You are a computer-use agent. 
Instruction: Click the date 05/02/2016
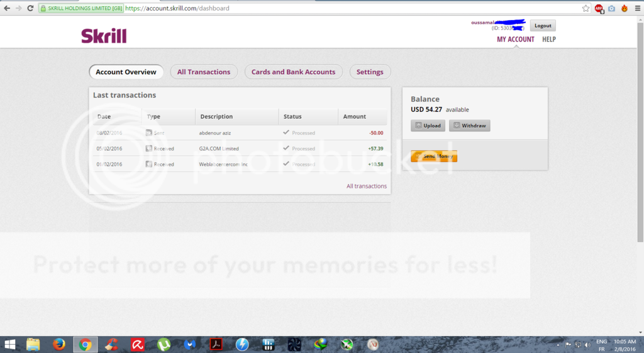[x=109, y=148]
